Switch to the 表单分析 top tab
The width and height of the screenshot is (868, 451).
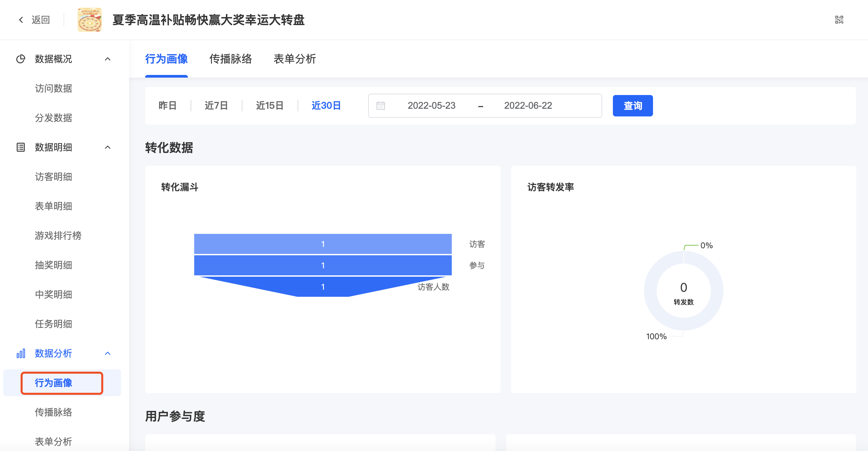pyautogui.click(x=295, y=59)
